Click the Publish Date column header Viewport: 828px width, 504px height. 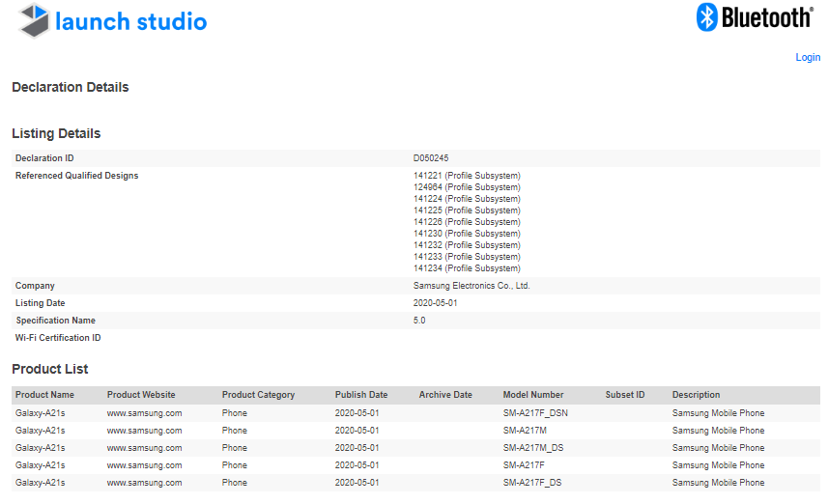[361, 395]
